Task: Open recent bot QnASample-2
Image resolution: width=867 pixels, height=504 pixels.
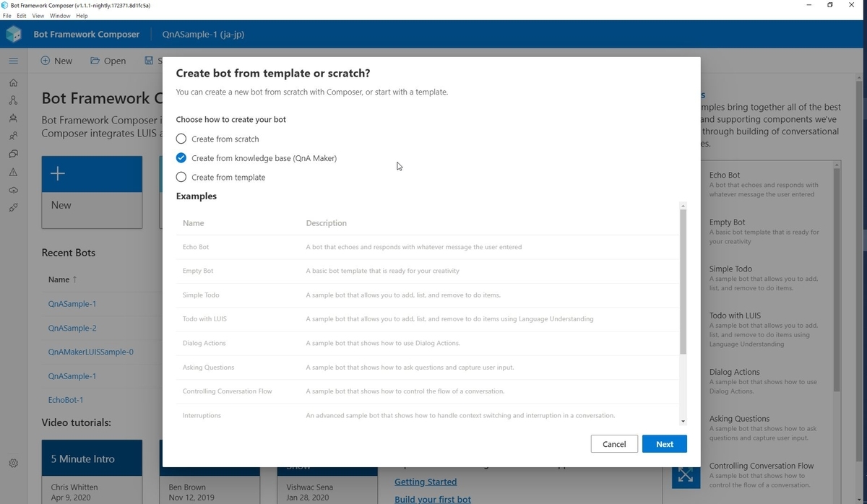Action: tap(72, 328)
